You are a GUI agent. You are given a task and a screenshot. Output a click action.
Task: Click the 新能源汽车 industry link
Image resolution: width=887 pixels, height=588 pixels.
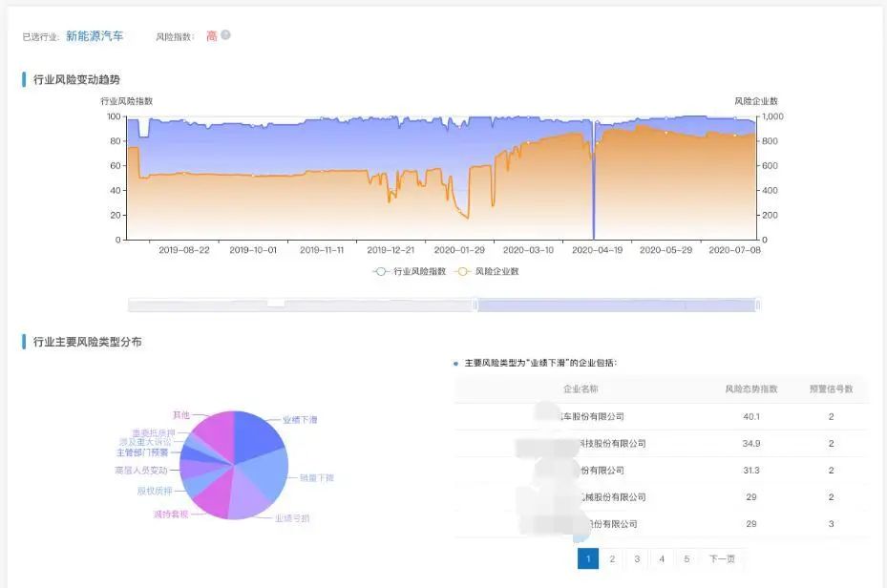[95, 36]
